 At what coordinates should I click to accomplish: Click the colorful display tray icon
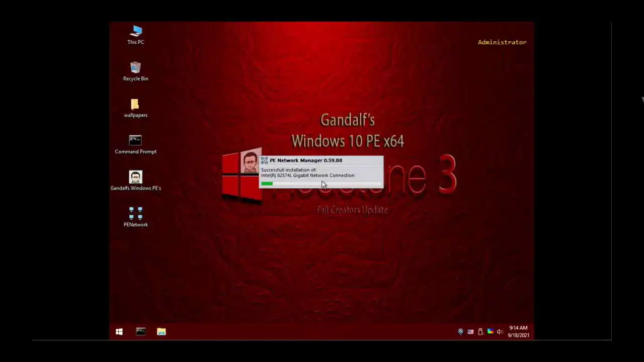(490, 332)
